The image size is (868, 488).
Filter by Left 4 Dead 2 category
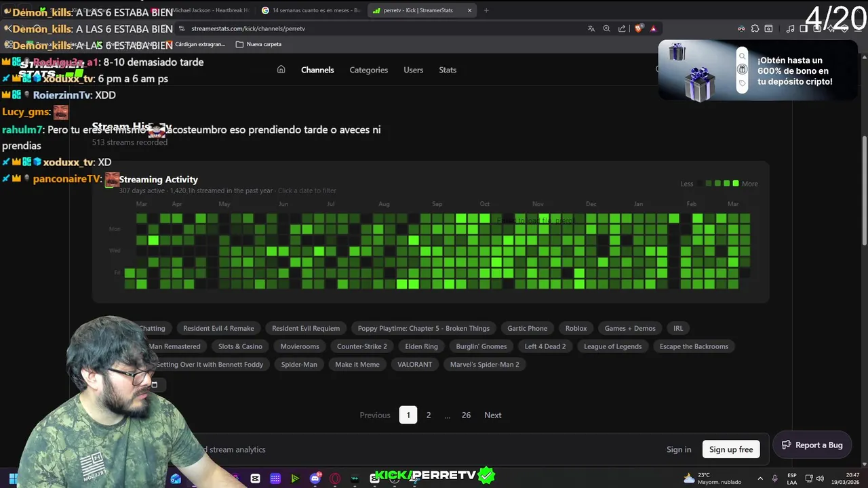pyautogui.click(x=545, y=346)
